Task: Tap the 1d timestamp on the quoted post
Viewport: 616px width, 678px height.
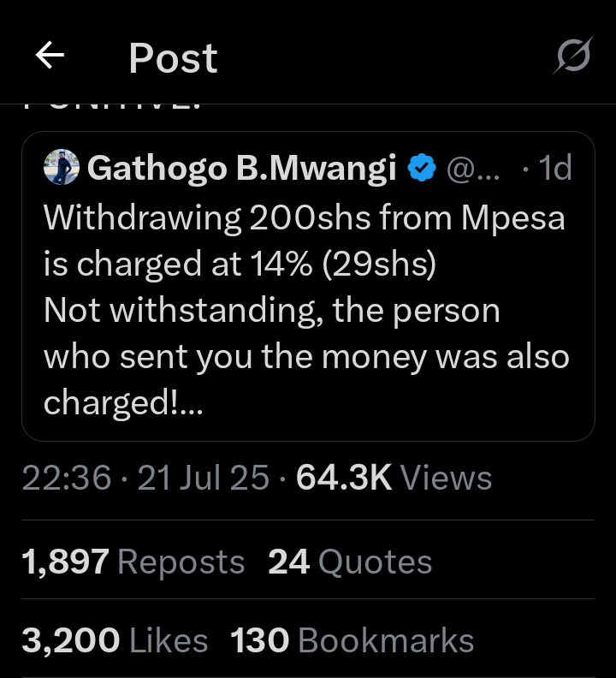Action: point(554,169)
